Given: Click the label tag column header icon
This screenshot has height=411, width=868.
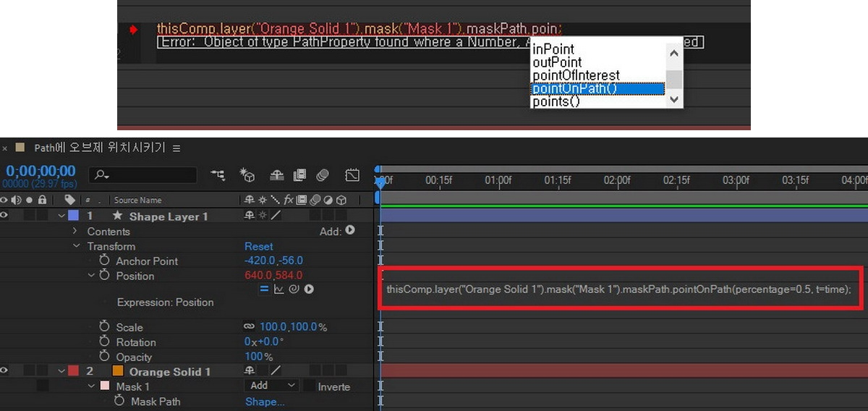Looking at the screenshot, I should point(69,200).
